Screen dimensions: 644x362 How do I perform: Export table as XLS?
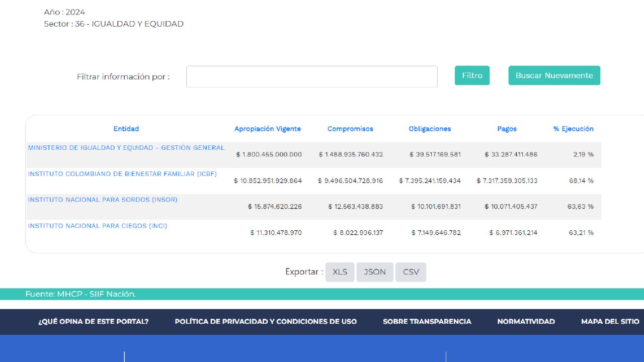click(x=340, y=272)
